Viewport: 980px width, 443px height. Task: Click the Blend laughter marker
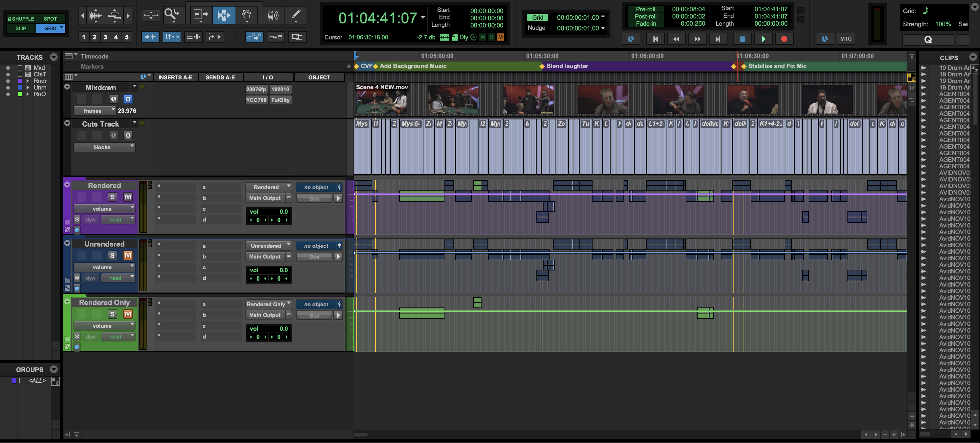pos(542,66)
